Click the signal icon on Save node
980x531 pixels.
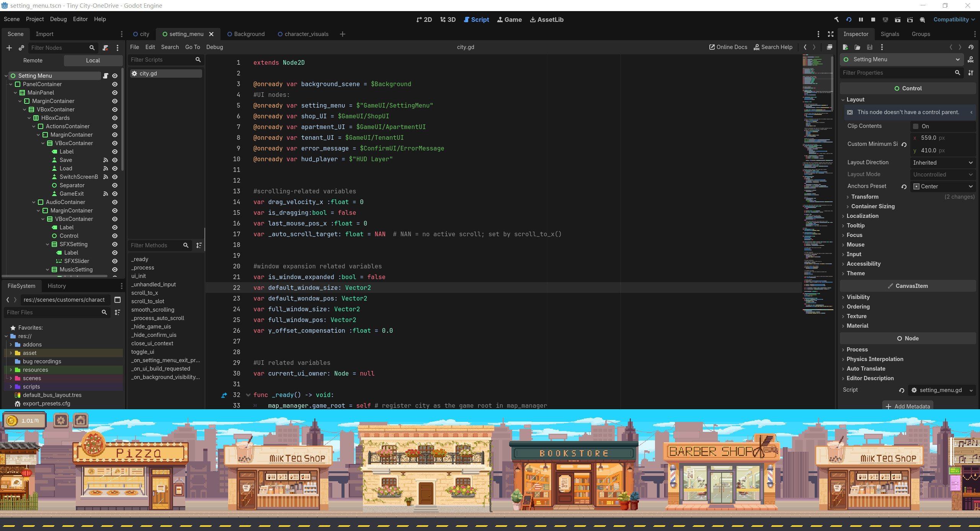106,160
